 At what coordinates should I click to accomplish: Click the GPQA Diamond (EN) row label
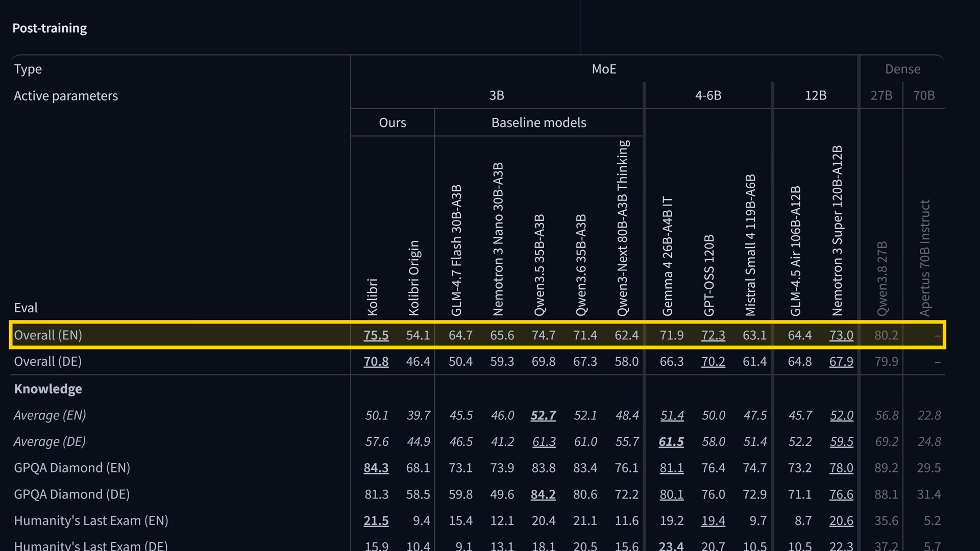click(x=72, y=468)
